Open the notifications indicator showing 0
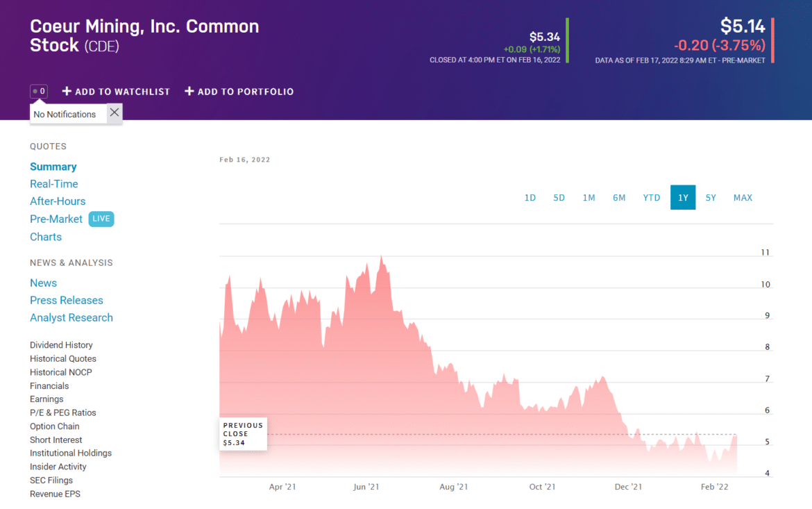This screenshot has width=812, height=509. [39, 91]
